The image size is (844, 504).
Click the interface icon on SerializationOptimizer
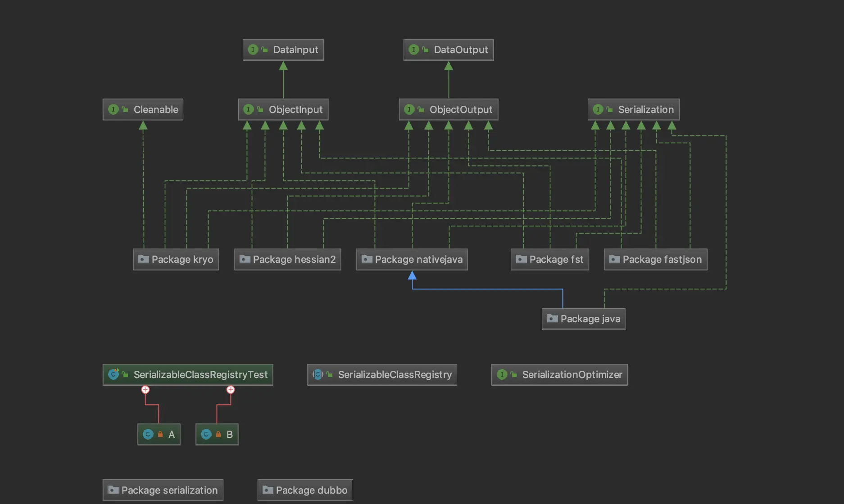pyautogui.click(x=502, y=374)
